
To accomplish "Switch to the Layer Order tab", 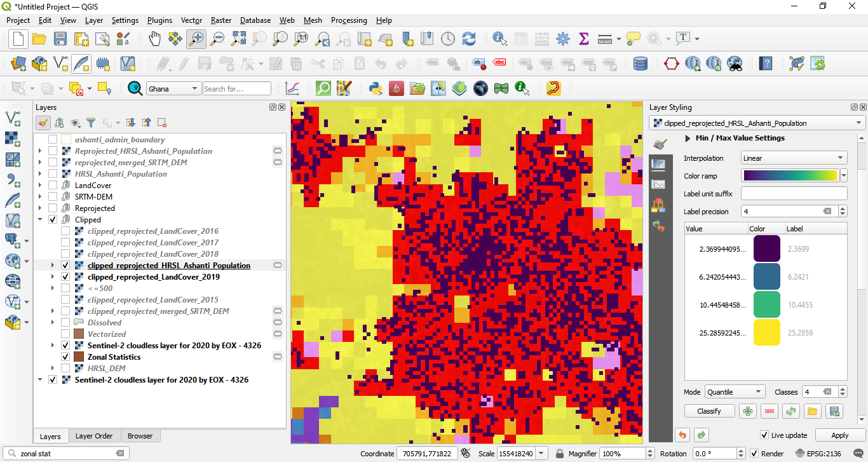I will (94, 436).
